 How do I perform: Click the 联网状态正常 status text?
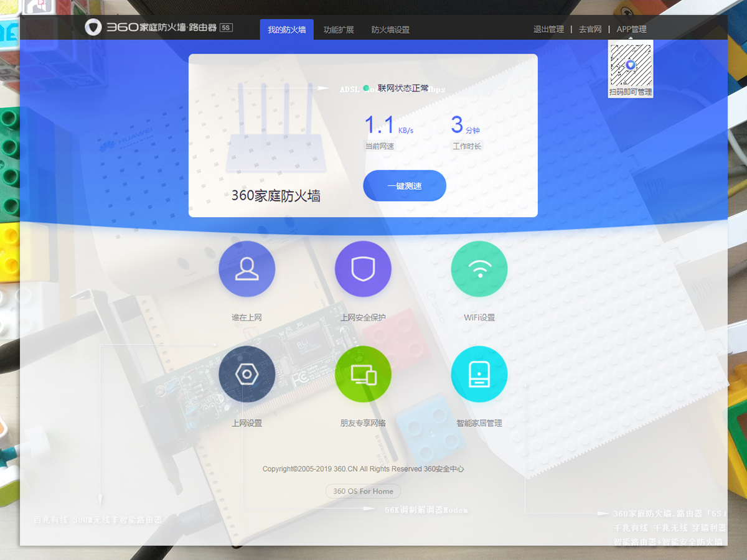pyautogui.click(x=403, y=88)
